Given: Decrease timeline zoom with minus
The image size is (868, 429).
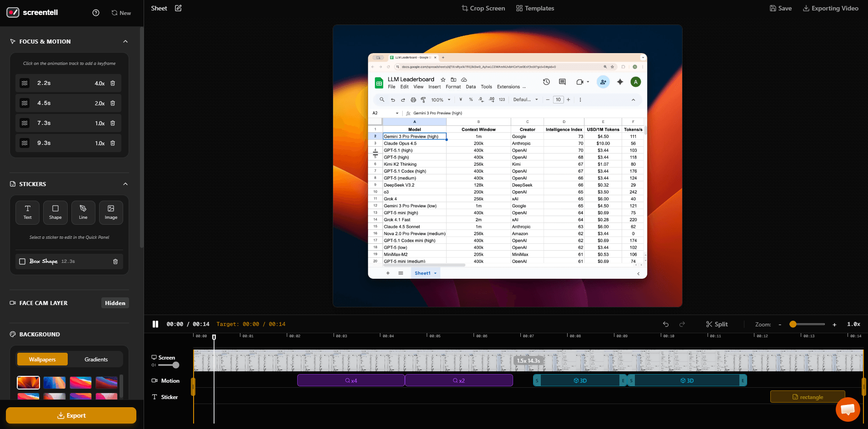Looking at the screenshot, I should click(780, 324).
